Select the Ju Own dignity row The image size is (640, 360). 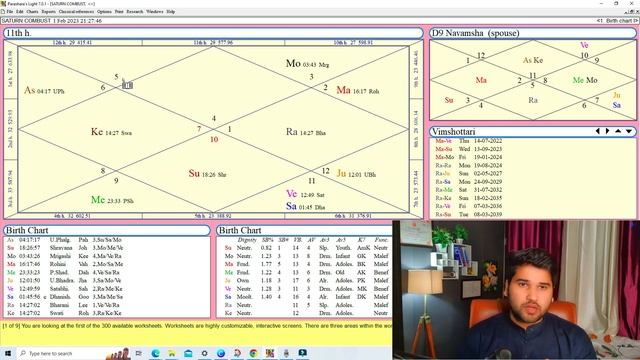[307, 280]
